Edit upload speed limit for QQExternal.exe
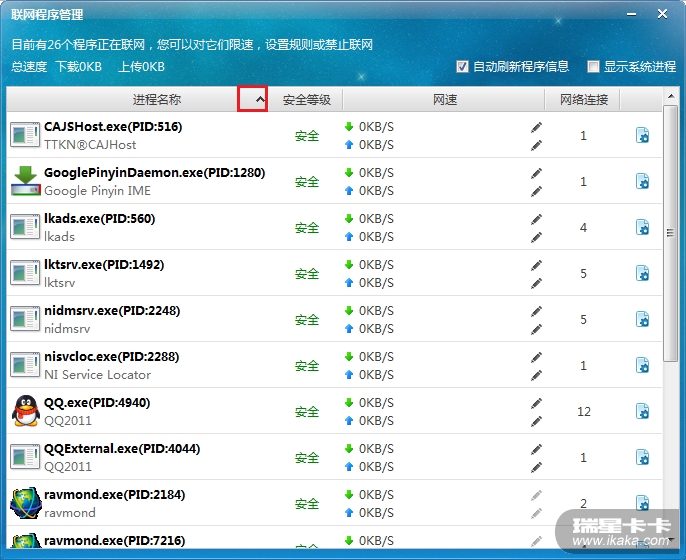 tap(536, 467)
